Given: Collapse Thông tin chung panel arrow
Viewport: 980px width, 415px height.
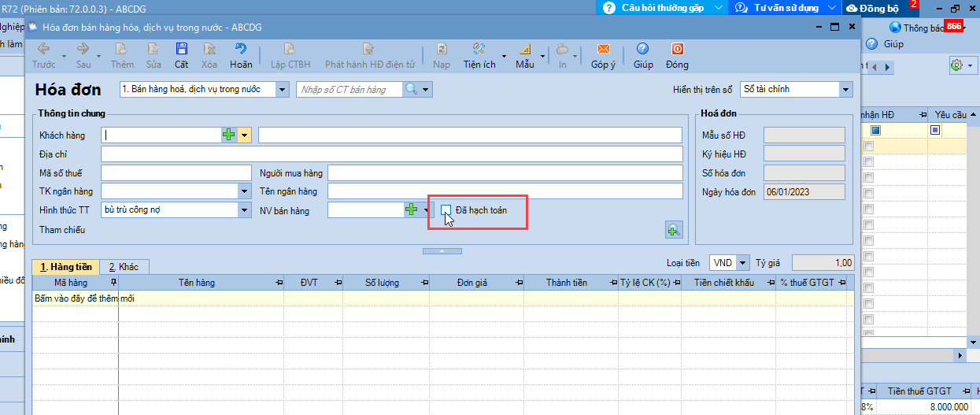Looking at the screenshot, I should tap(443, 250).
